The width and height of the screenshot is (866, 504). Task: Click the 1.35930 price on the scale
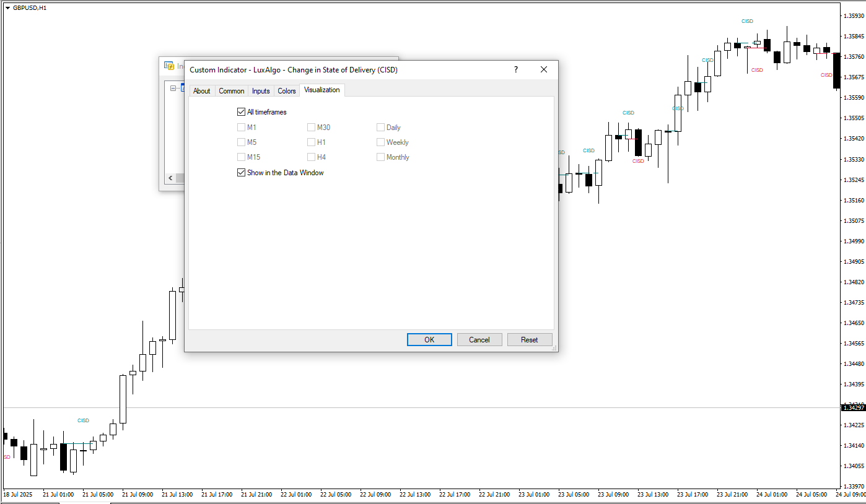click(x=854, y=15)
